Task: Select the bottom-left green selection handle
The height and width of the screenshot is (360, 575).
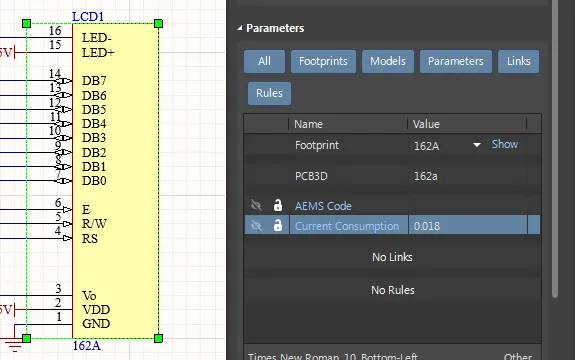Action: coord(26,338)
